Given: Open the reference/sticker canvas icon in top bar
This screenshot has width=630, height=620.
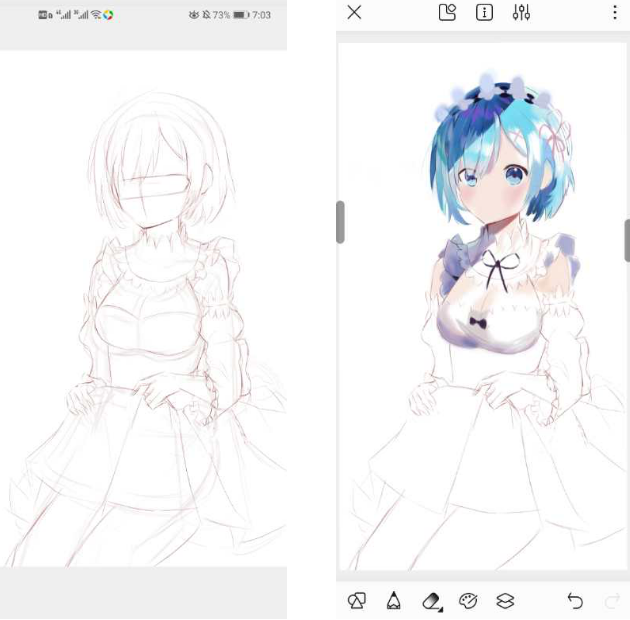Looking at the screenshot, I should [447, 12].
